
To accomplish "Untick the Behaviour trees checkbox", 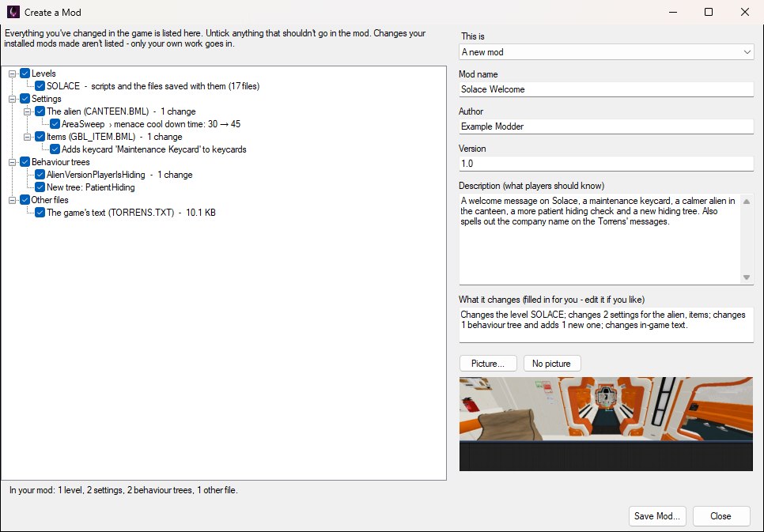I will [x=25, y=162].
